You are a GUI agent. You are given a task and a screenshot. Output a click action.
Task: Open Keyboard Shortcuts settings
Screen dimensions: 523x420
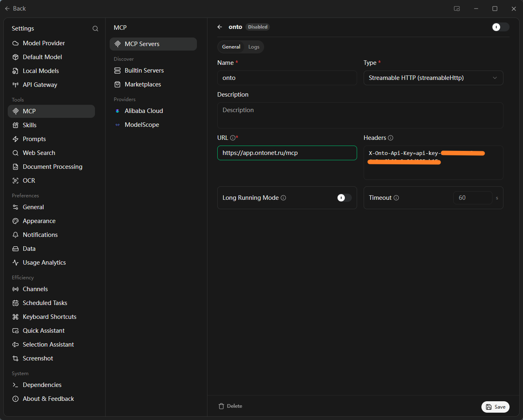[51, 317]
